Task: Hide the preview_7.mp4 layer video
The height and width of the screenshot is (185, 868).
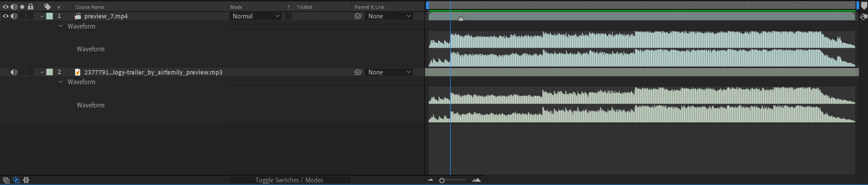Action: point(6,16)
